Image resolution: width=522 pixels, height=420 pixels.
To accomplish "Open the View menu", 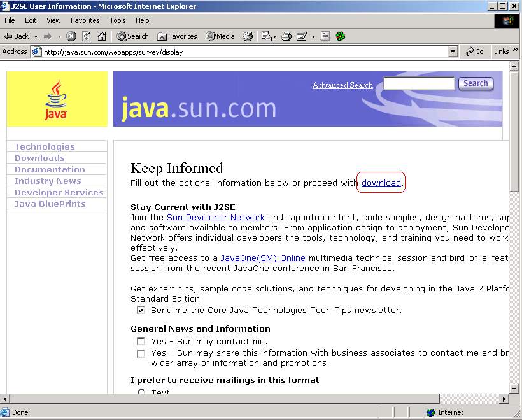I will pyautogui.click(x=53, y=20).
